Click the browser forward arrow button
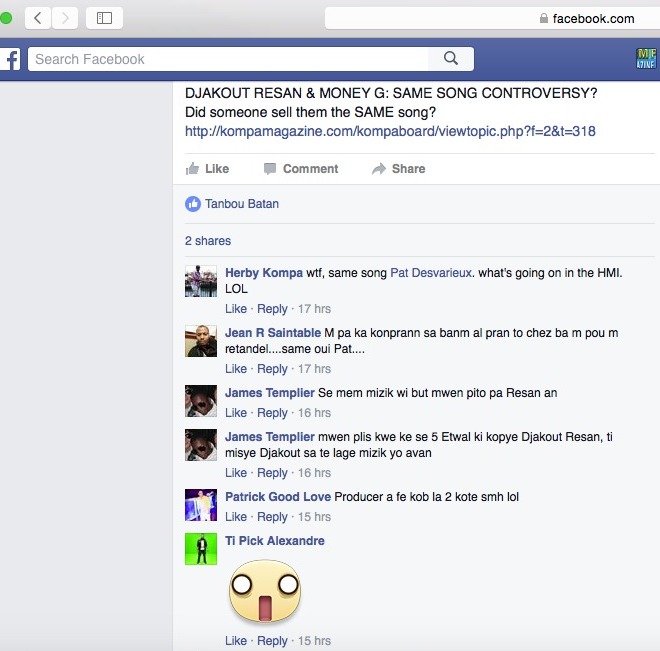 [x=65, y=18]
